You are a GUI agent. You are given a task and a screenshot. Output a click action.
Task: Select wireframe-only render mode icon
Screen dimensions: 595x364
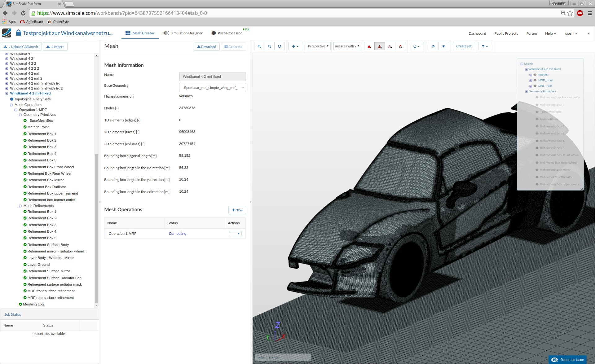pyautogui.click(x=390, y=46)
